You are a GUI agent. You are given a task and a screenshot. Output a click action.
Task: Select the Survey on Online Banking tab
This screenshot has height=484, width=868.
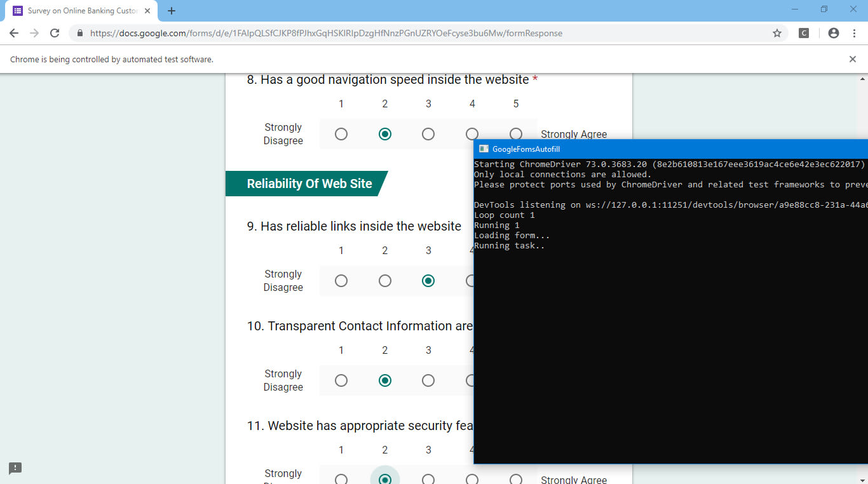(x=79, y=11)
